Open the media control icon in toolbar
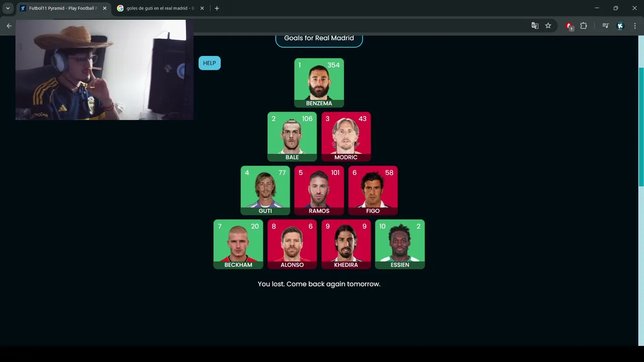 point(605,26)
